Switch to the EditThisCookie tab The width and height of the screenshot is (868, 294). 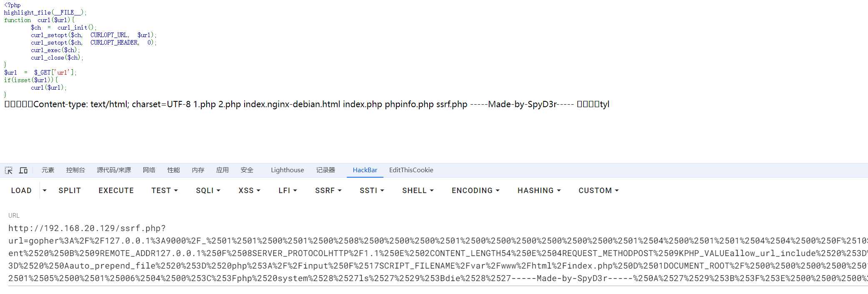pyautogui.click(x=411, y=170)
